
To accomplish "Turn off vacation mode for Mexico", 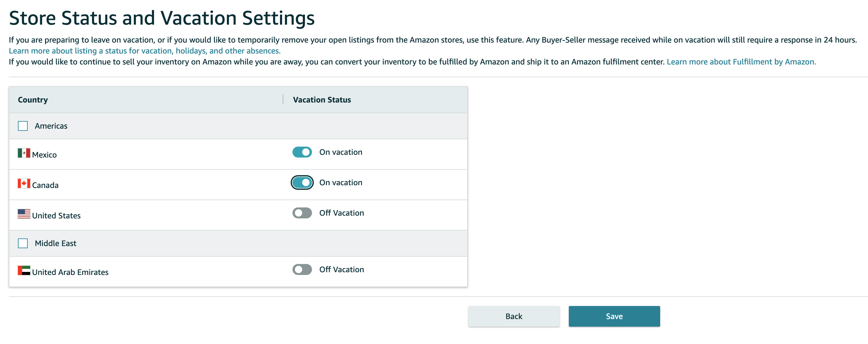I will [302, 152].
